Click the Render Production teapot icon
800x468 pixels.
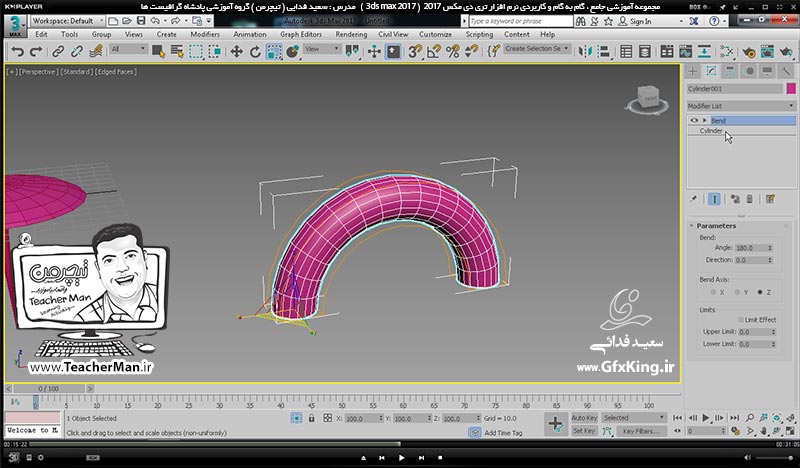click(786, 52)
